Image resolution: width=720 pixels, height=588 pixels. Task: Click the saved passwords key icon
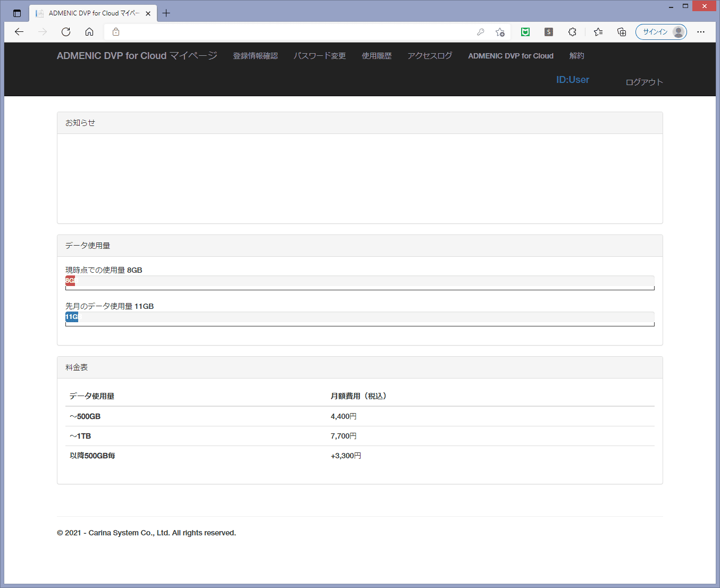481,32
